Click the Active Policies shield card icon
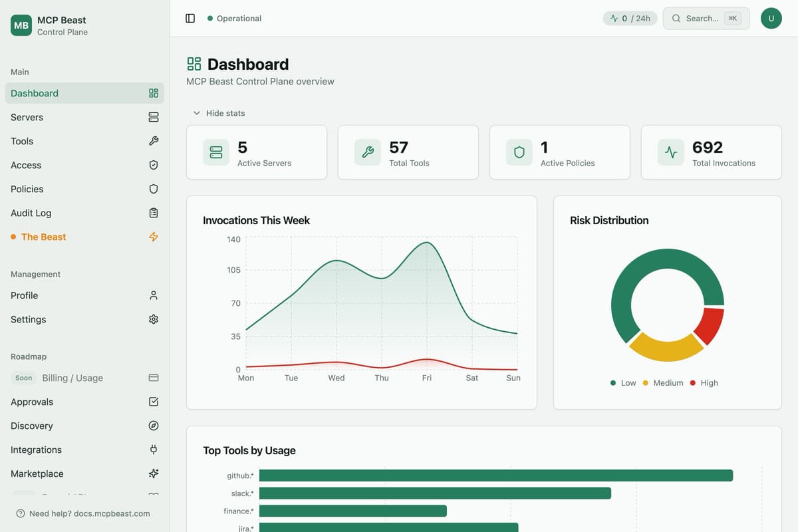The width and height of the screenshot is (798, 532). (x=519, y=152)
